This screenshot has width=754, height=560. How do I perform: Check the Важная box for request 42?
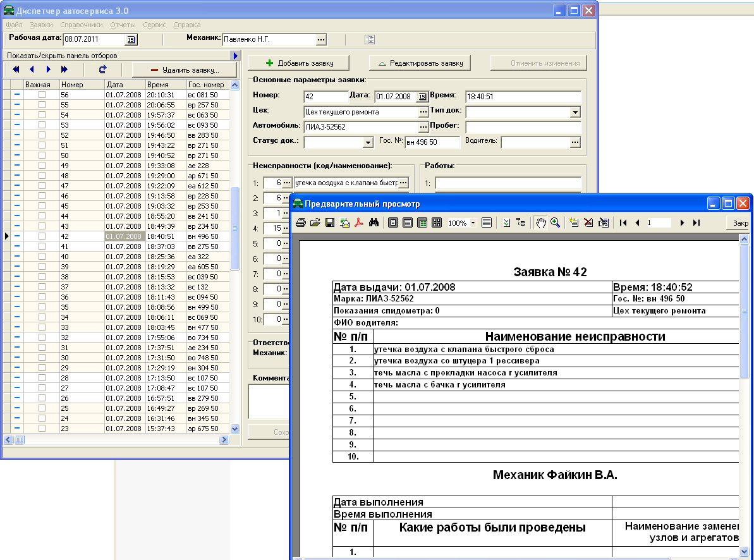click(x=42, y=236)
